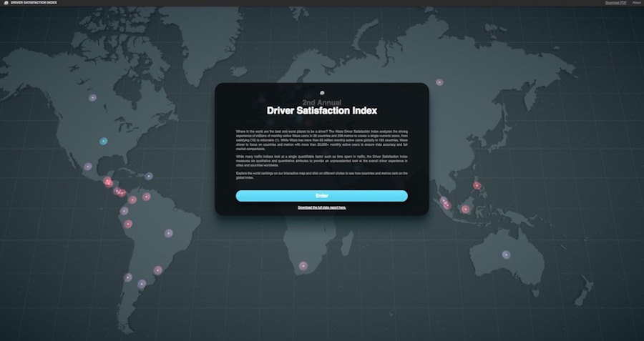Click the red marker on the Philippines

coord(477,186)
